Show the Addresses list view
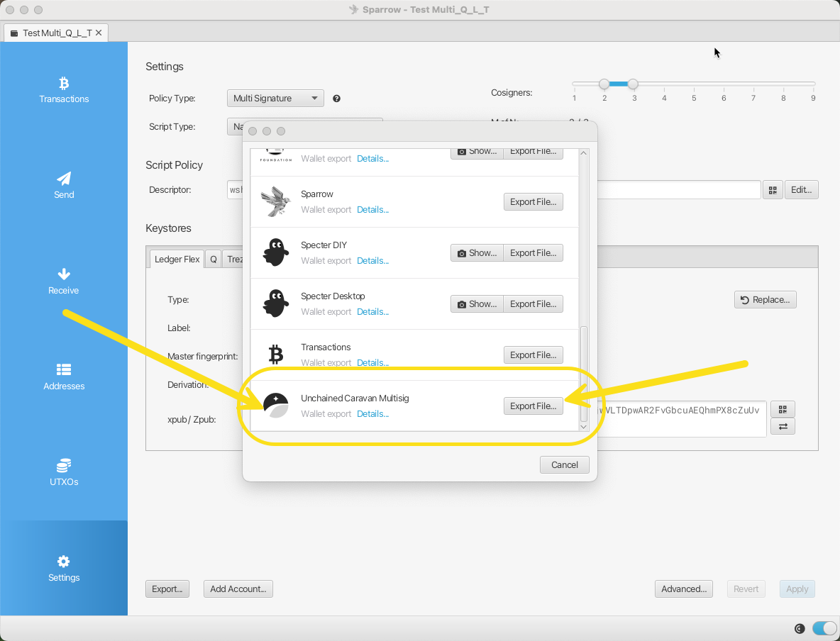This screenshot has height=641, width=840. (x=64, y=377)
